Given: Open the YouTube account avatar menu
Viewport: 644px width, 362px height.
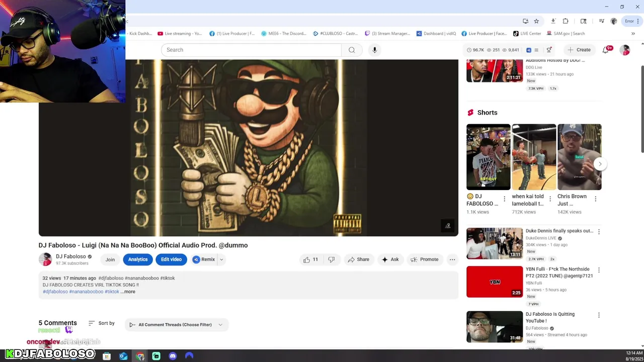Looking at the screenshot, I should pyautogui.click(x=625, y=50).
